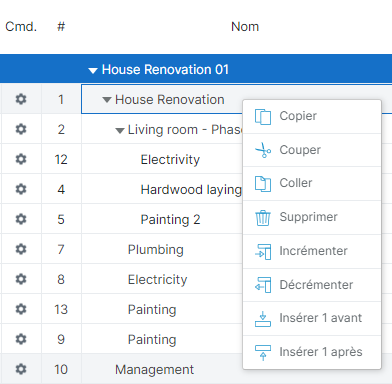Click the Incrémenter indent icon
The width and height of the screenshot is (392, 384).
263,251
